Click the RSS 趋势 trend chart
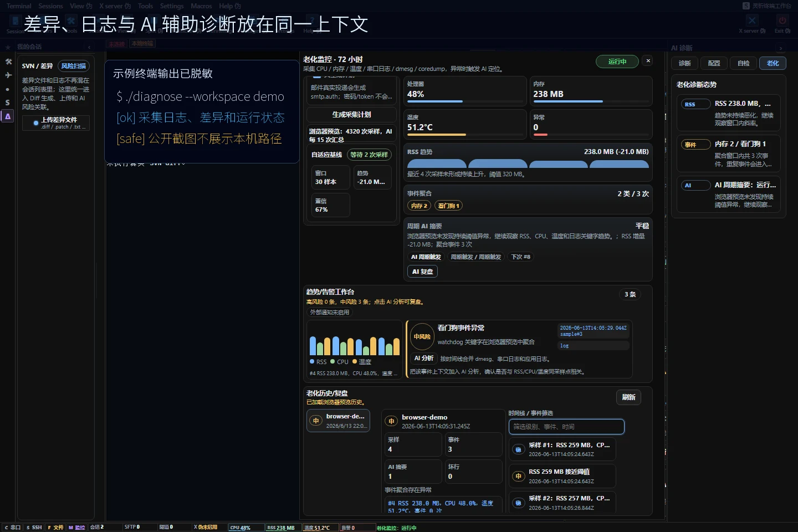798x532 pixels. (528, 164)
